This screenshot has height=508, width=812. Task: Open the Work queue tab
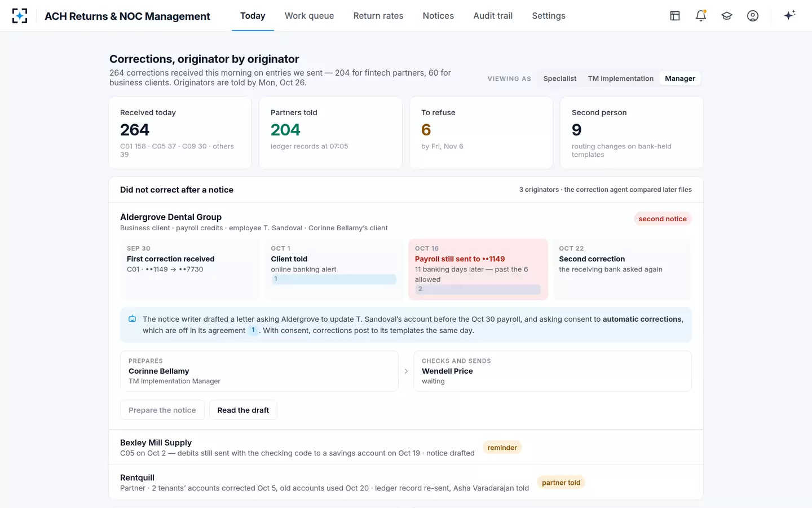(x=309, y=16)
